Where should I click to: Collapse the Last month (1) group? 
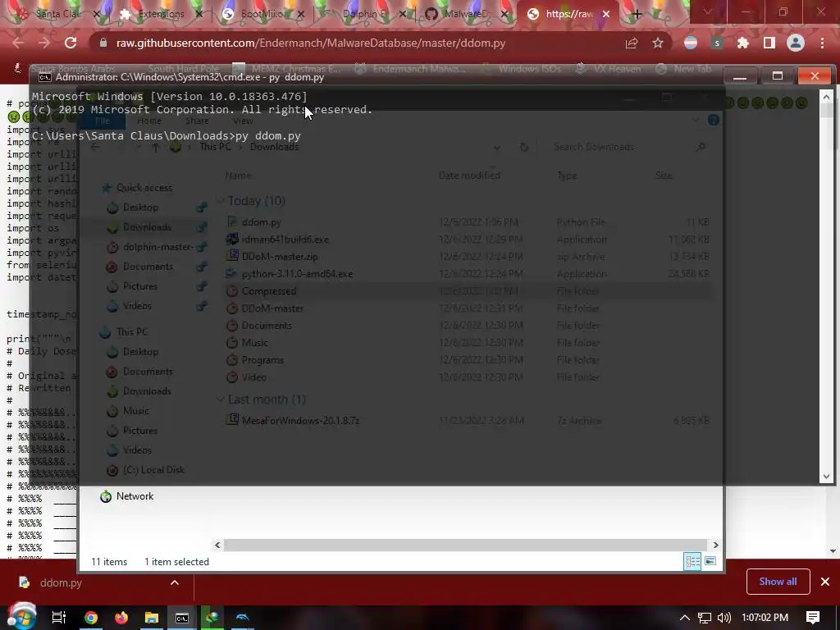click(220, 399)
